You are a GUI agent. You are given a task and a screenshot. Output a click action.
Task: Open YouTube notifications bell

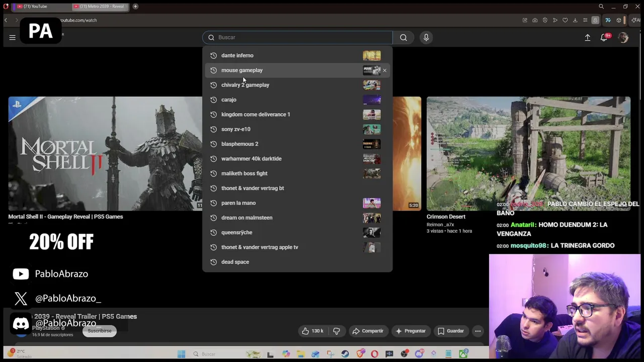604,38
